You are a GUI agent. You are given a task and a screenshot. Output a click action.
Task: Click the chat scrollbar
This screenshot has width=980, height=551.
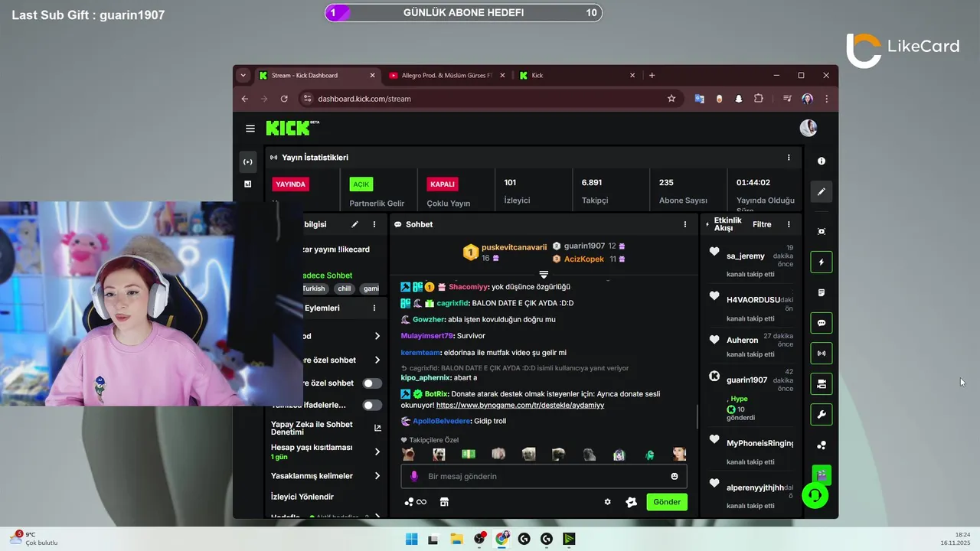697,417
